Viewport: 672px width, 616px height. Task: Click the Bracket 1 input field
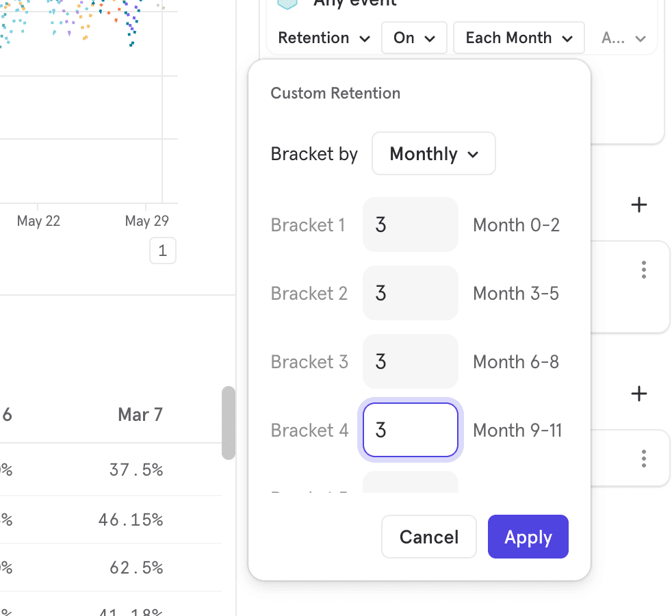(x=410, y=225)
